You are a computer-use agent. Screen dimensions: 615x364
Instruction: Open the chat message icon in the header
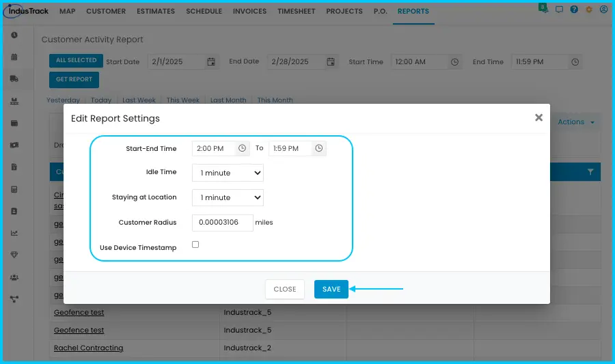point(559,10)
